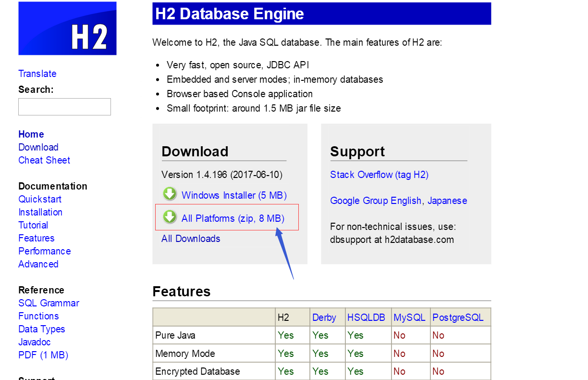588x380 pixels.
Task: Click the Derby column header link
Action: [x=324, y=317]
